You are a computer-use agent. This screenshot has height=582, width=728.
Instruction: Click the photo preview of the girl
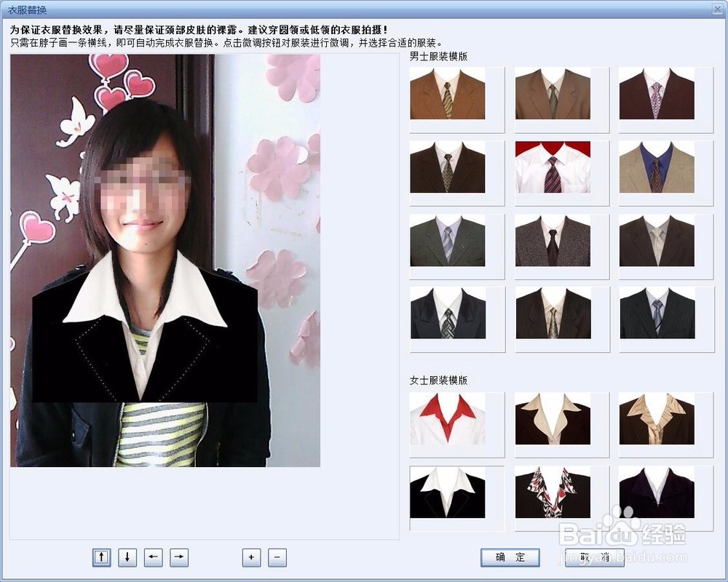coord(165,262)
